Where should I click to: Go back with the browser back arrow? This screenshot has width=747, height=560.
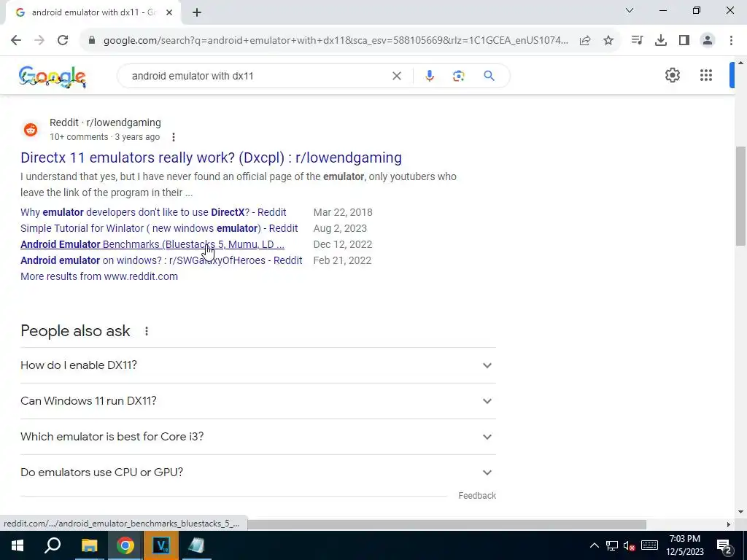pyautogui.click(x=16, y=41)
